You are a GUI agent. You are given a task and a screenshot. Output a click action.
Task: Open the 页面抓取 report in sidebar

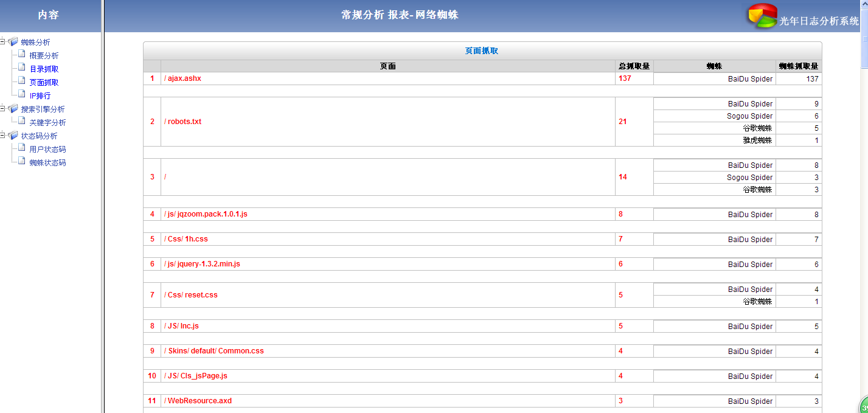click(44, 82)
